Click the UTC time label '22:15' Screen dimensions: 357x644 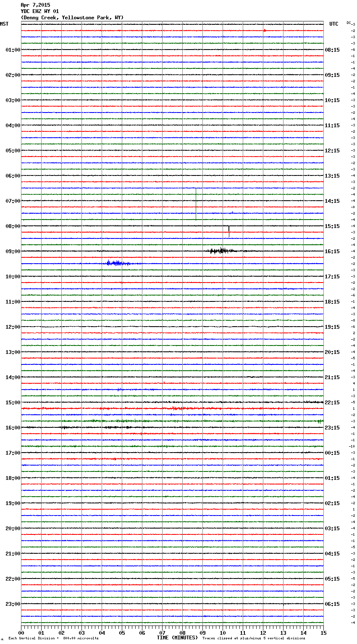(x=332, y=403)
